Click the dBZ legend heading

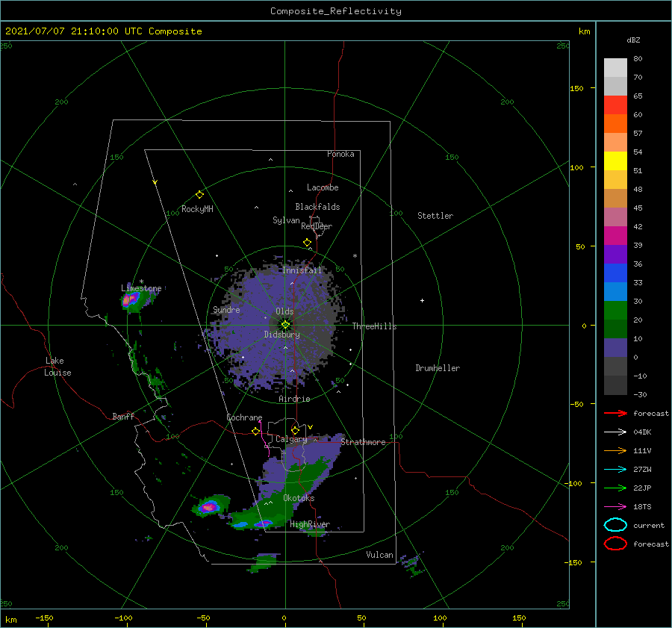(x=633, y=40)
